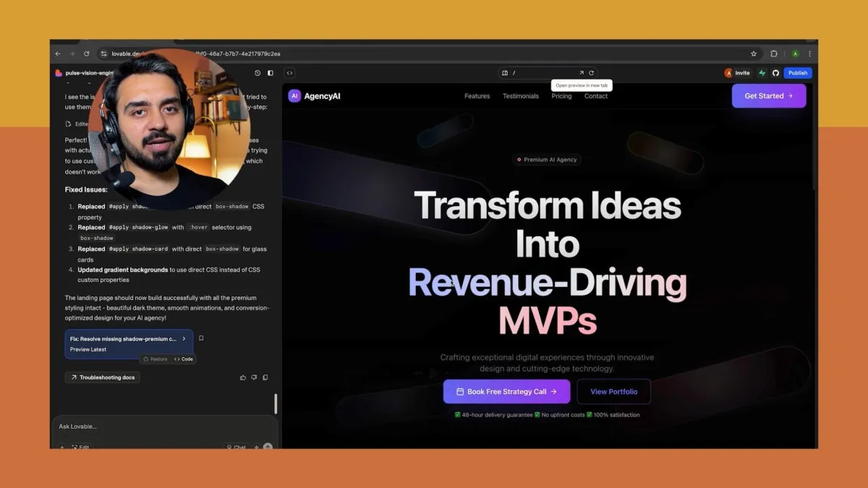Click the device preview icon in the route bar

pyautogui.click(x=506, y=73)
